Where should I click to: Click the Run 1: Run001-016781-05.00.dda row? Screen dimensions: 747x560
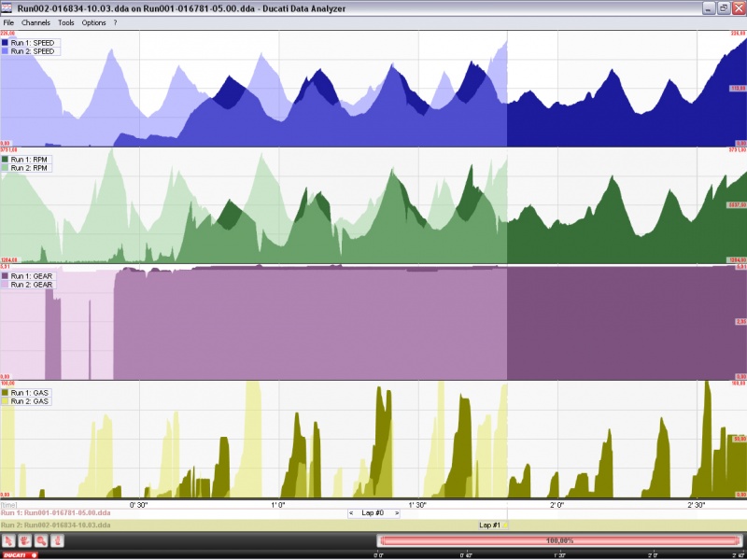(x=373, y=513)
